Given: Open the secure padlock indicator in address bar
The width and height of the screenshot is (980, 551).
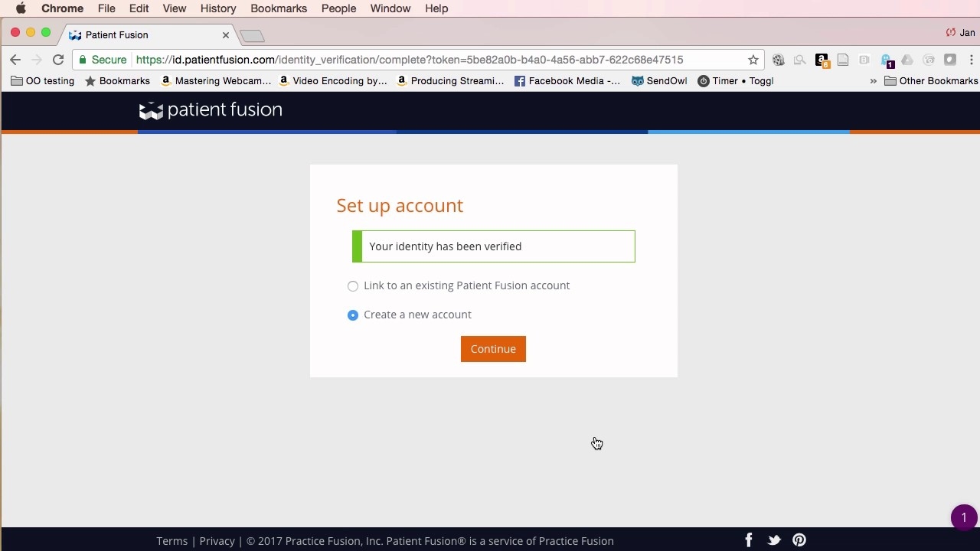Looking at the screenshot, I should coord(82,59).
